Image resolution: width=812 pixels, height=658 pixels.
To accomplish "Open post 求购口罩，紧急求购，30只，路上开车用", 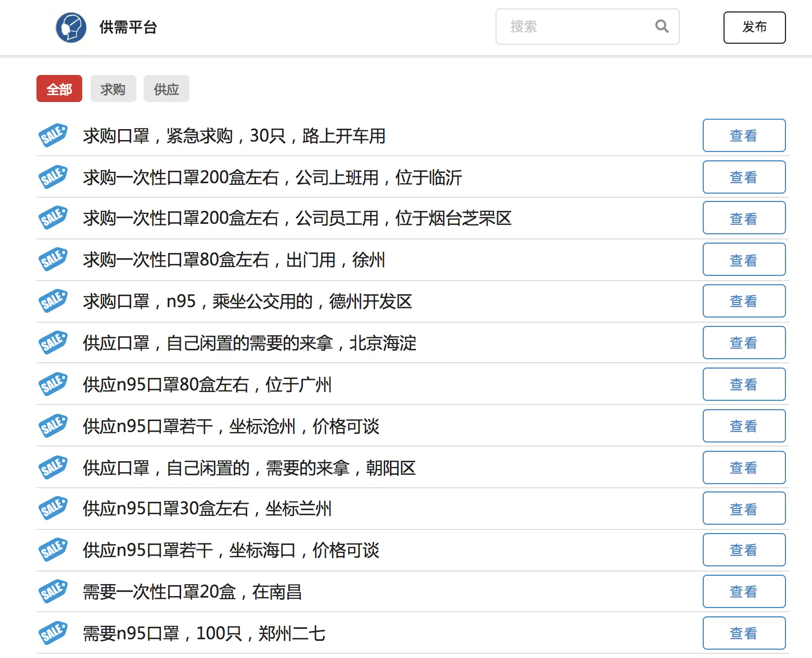I will (x=234, y=136).
